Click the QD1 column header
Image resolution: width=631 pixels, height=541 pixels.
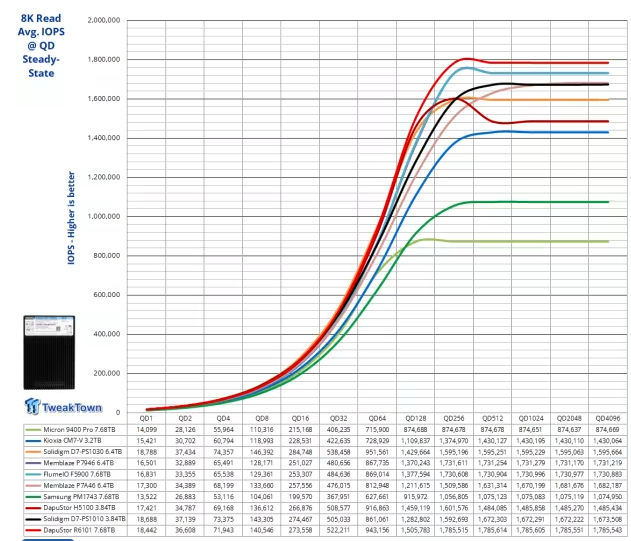pyautogui.click(x=146, y=419)
